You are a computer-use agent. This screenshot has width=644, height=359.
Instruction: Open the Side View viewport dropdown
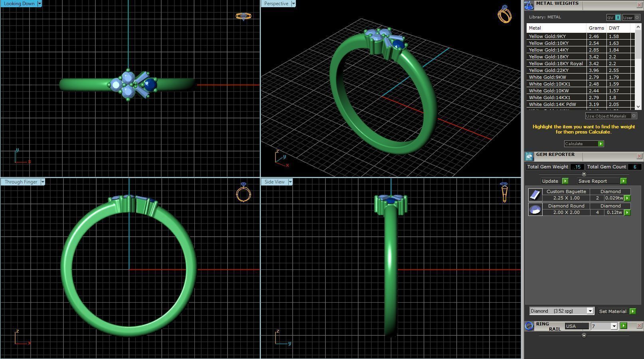pyautogui.click(x=290, y=182)
